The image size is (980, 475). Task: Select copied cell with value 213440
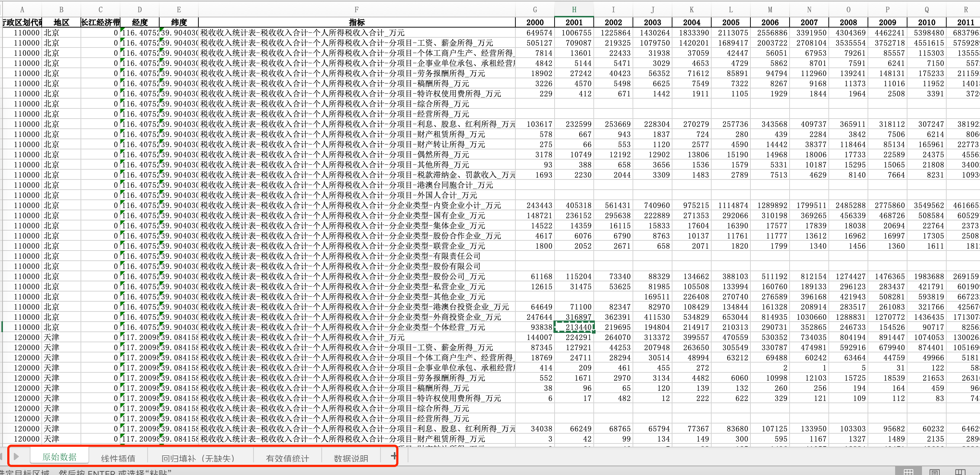point(574,327)
